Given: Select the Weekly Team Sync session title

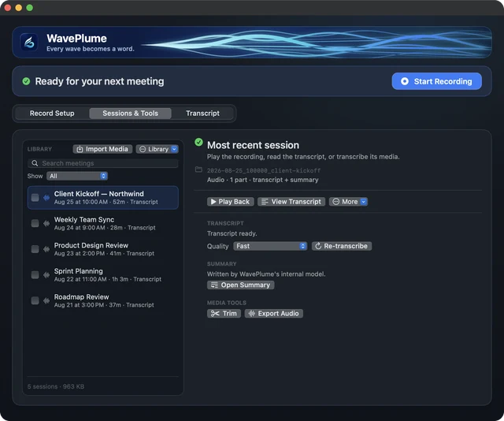Looking at the screenshot, I should [x=84, y=219].
